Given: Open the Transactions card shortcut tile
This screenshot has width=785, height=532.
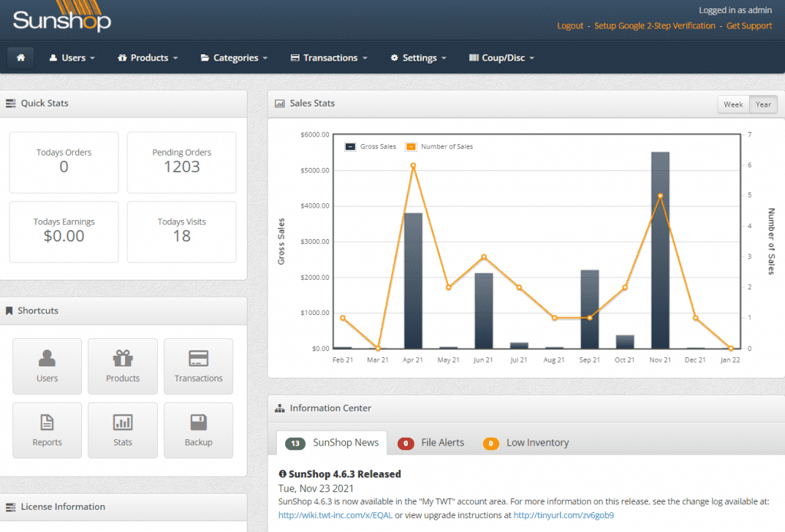Looking at the screenshot, I should coord(199,366).
